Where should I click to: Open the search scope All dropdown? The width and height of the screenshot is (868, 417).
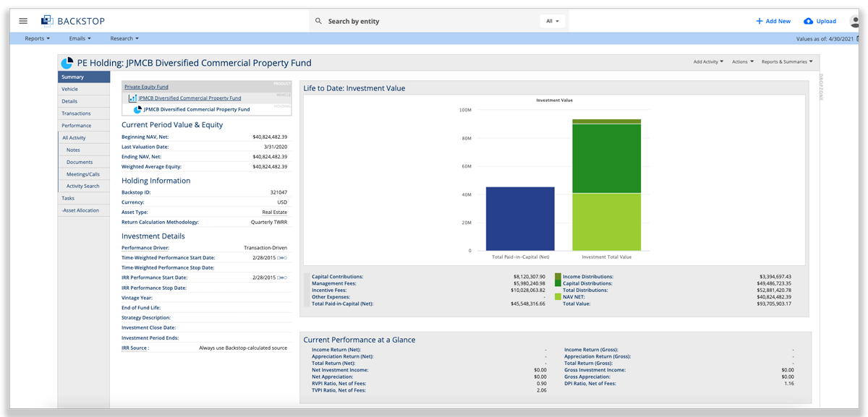553,21
